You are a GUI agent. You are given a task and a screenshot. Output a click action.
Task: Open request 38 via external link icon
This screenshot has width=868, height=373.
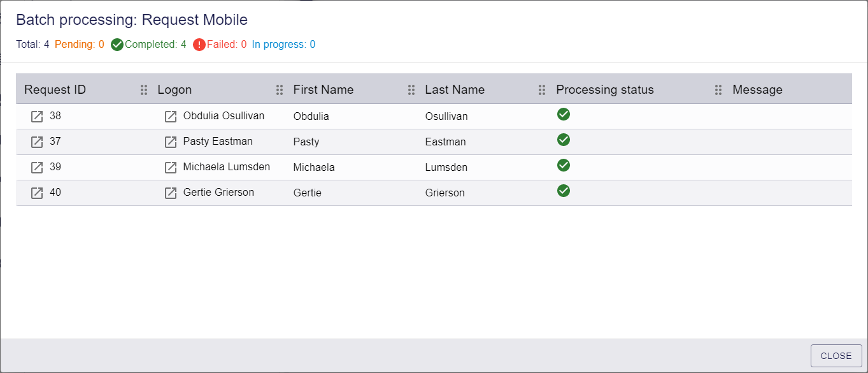click(x=37, y=117)
